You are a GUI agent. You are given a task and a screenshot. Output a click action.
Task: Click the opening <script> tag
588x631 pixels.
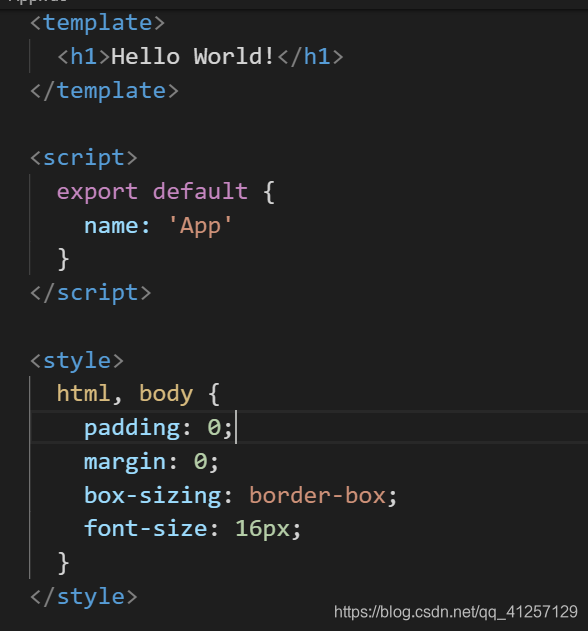tap(84, 158)
